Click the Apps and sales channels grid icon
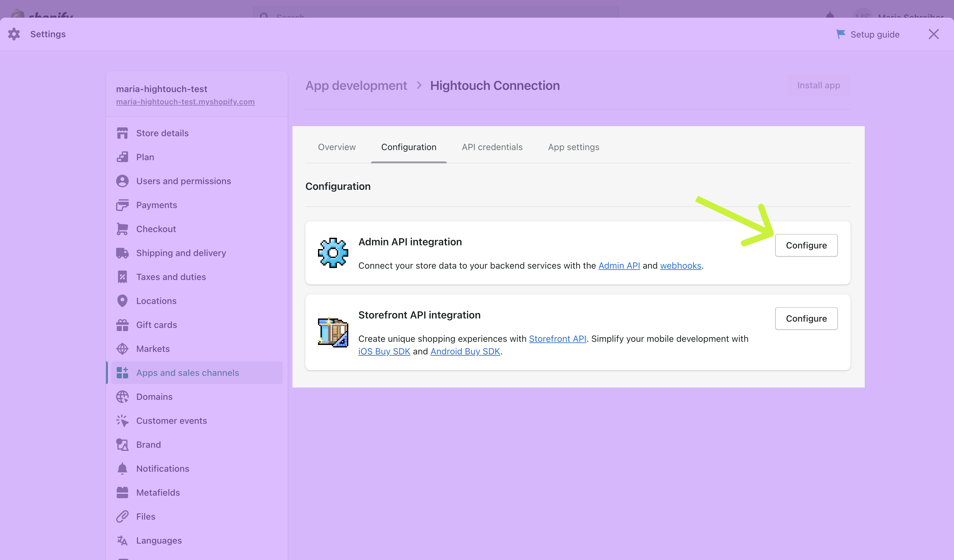954x560 pixels. pyautogui.click(x=122, y=373)
